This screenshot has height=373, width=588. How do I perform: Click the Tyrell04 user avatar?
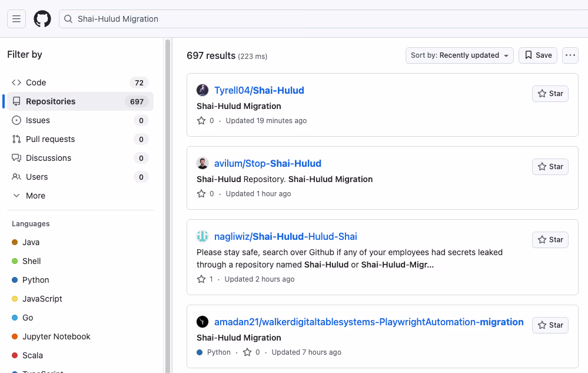(202, 90)
